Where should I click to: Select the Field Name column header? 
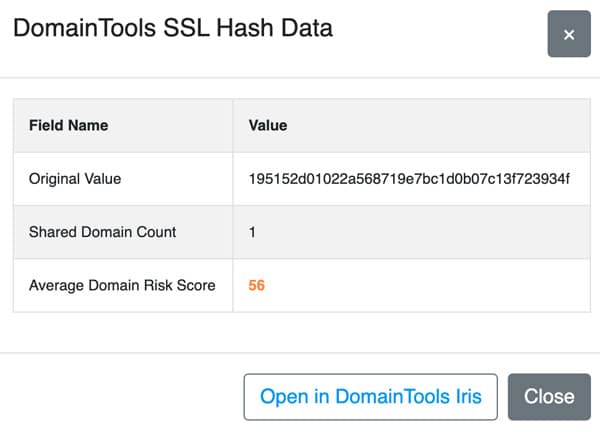(68, 126)
